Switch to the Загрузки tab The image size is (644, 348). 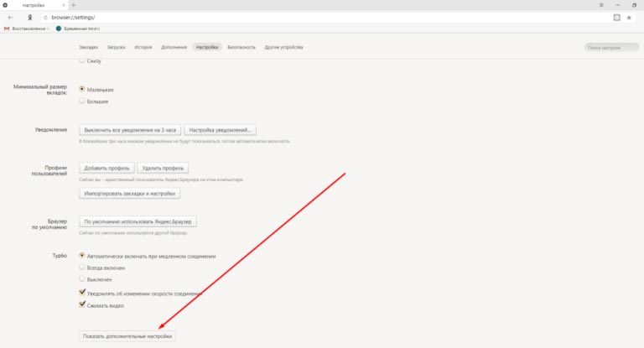117,47
